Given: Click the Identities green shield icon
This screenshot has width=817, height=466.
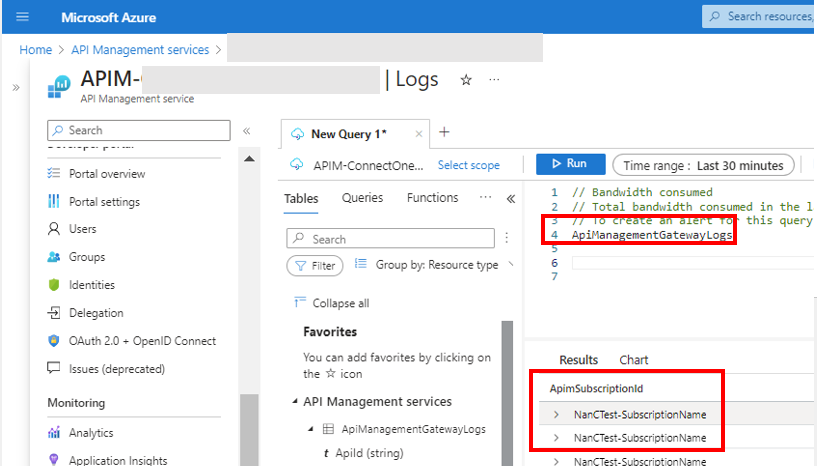Looking at the screenshot, I should pos(54,285).
